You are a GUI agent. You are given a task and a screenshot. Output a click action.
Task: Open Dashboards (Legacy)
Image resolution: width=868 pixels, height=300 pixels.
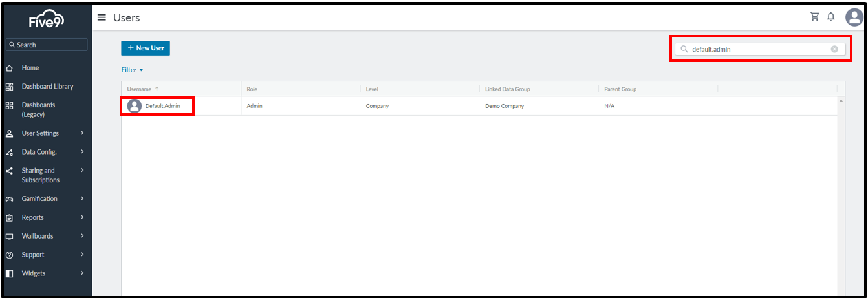click(39, 110)
